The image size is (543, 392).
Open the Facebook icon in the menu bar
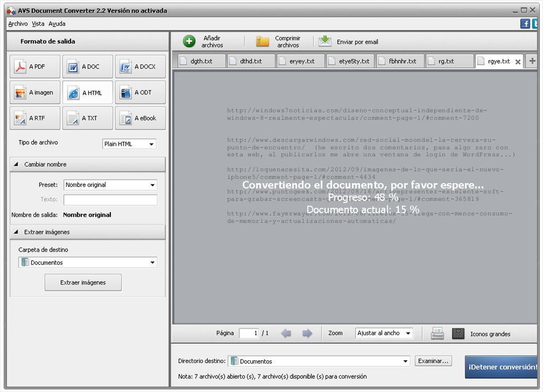(x=525, y=23)
